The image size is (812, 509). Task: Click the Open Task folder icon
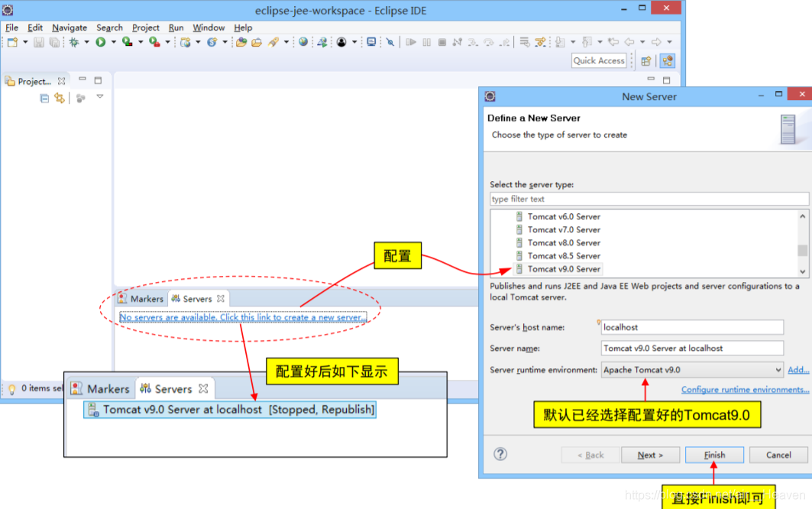[257, 43]
